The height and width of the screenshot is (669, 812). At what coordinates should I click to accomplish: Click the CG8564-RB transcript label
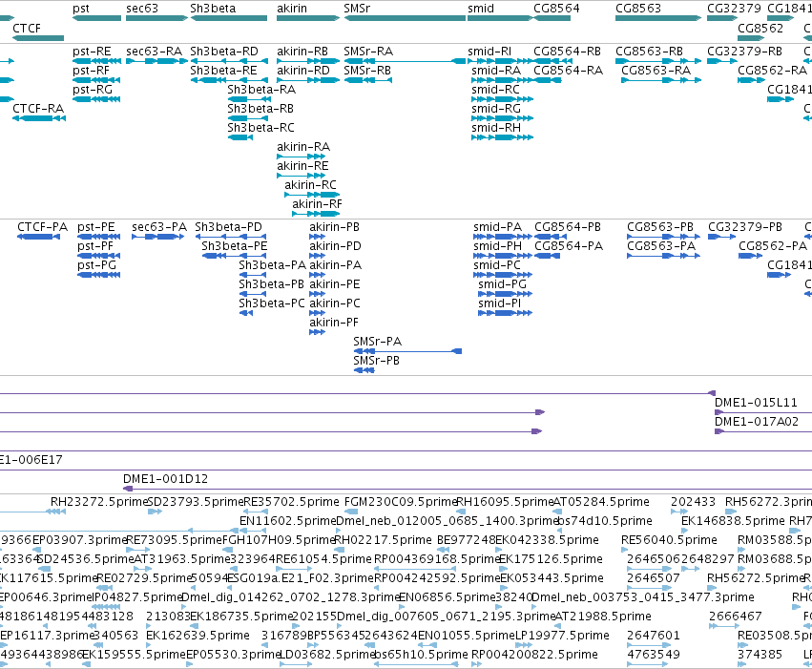click(x=567, y=52)
